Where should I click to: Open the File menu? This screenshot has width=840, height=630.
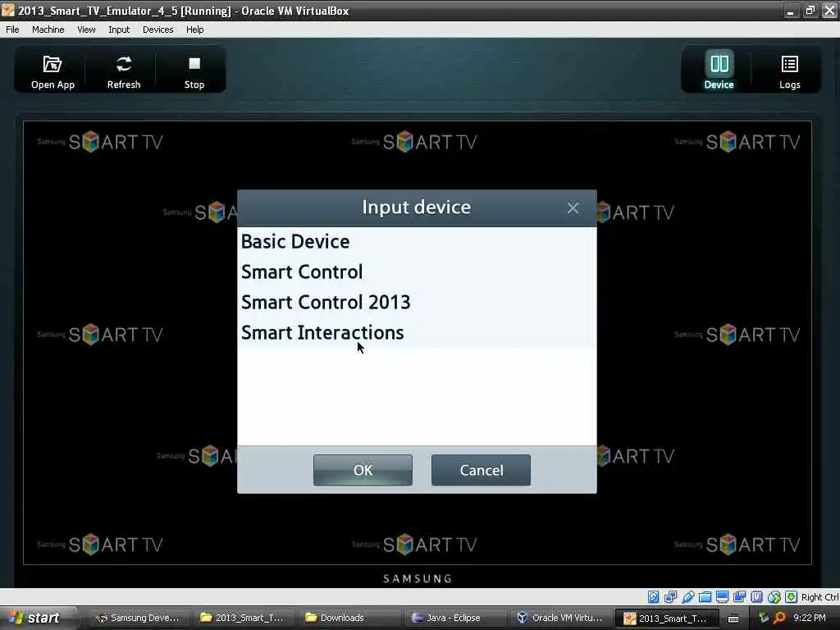coord(12,30)
